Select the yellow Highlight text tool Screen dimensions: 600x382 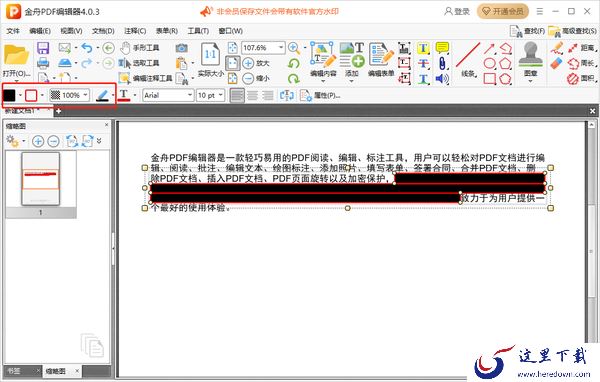[x=423, y=48]
